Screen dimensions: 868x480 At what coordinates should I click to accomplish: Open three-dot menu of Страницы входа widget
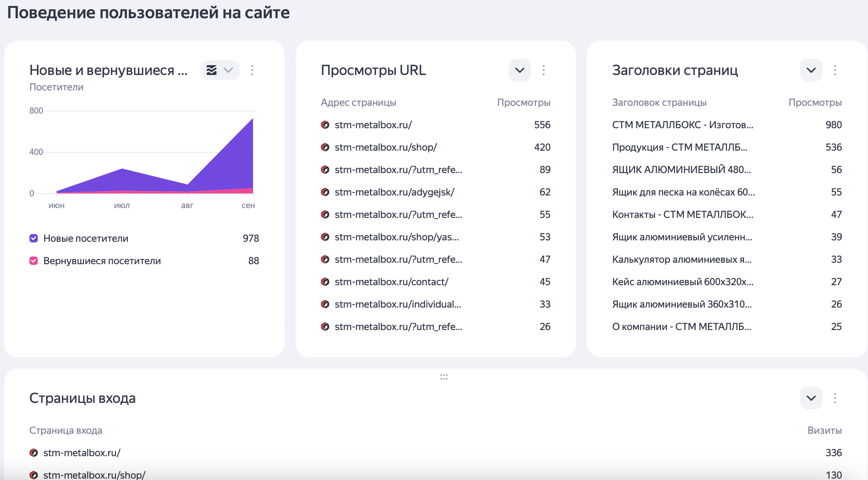(835, 398)
